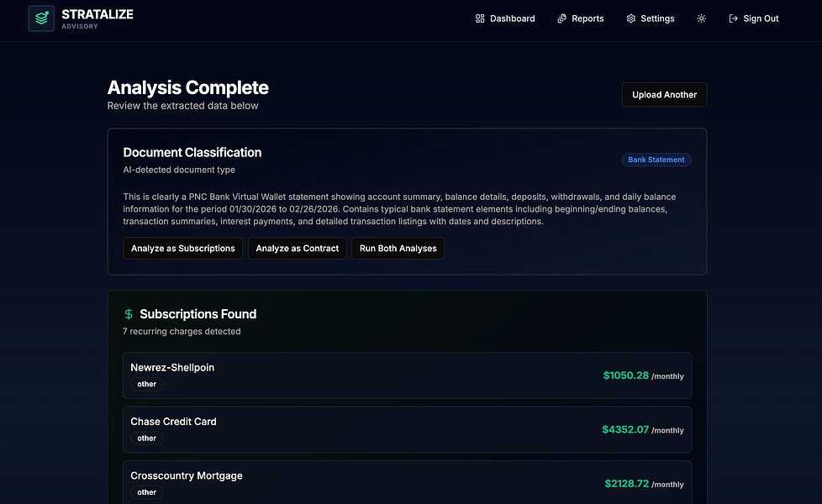Click the Document Classification heading

192,152
